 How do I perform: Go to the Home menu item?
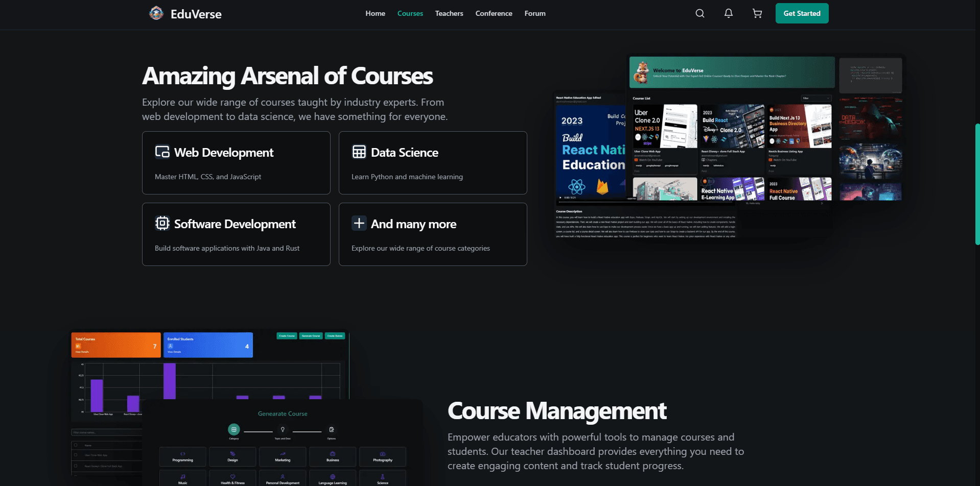tap(375, 13)
